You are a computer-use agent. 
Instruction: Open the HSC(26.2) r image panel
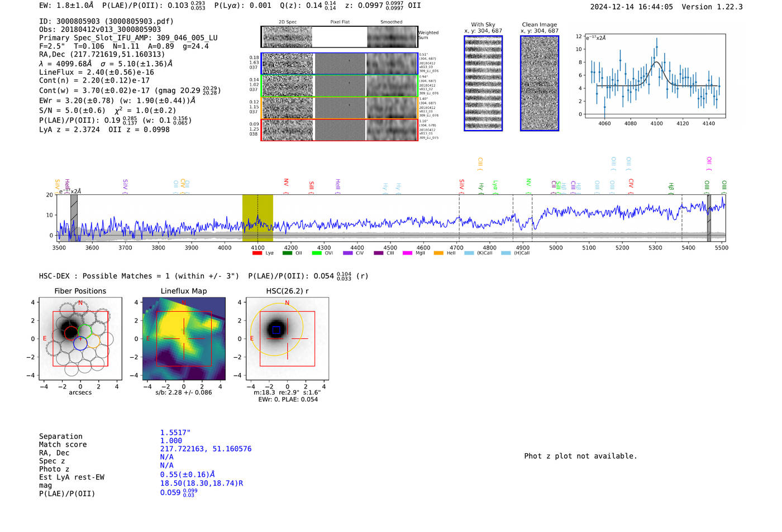[287, 339]
